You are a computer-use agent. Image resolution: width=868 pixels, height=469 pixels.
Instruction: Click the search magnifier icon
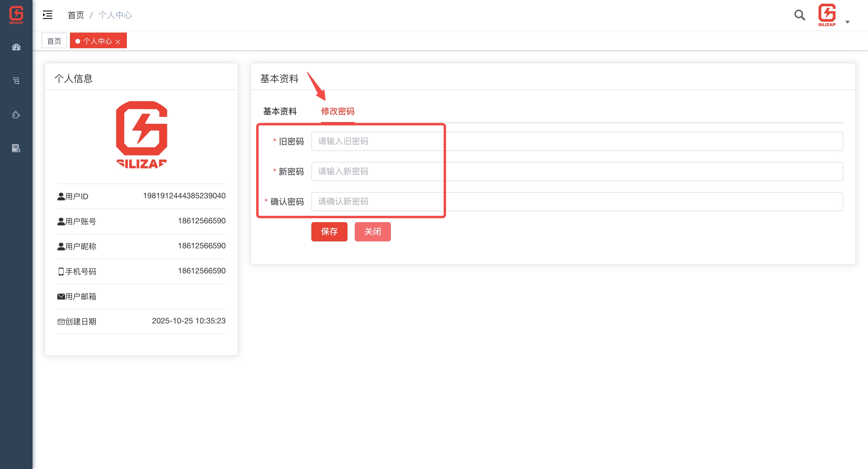[799, 15]
